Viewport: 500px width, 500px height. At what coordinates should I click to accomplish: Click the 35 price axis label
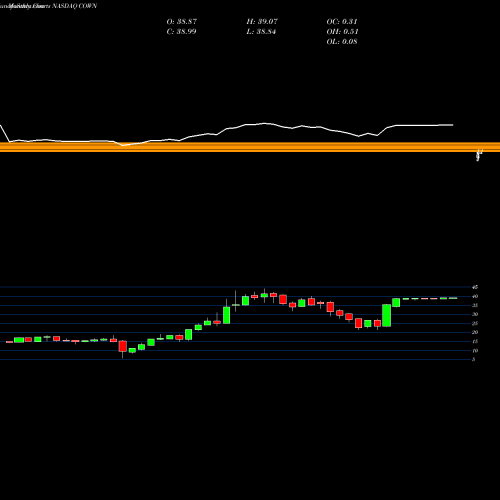tap(475, 305)
